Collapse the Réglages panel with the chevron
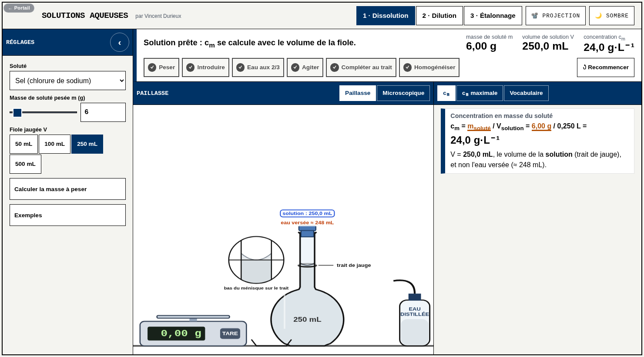This screenshot has width=644, height=357. point(120,42)
